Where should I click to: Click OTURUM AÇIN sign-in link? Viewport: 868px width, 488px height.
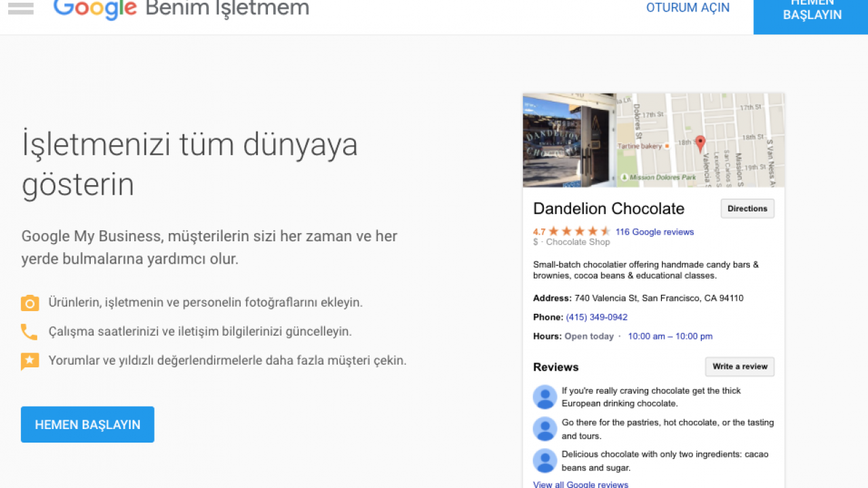(688, 8)
